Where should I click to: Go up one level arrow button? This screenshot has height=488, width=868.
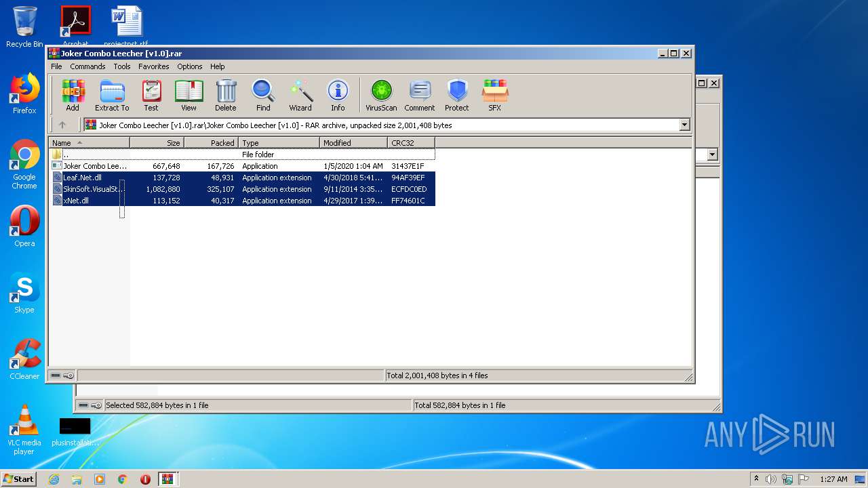coord(62,125)
